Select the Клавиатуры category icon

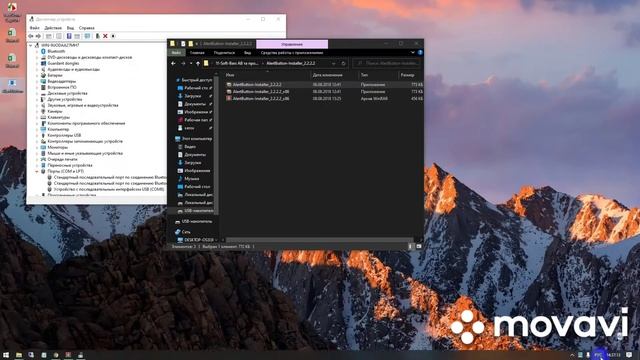pos(43,117)
